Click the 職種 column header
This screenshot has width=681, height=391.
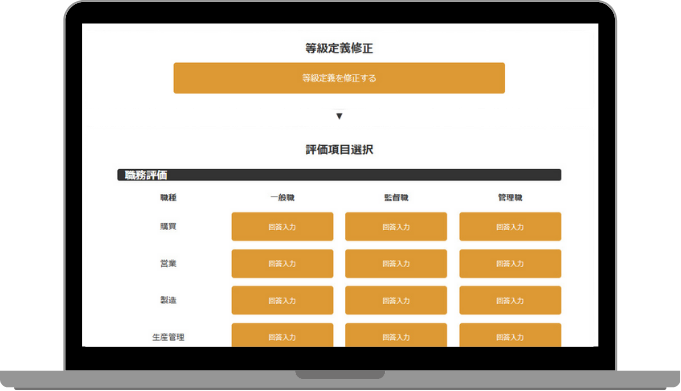[x=169, y=198]
